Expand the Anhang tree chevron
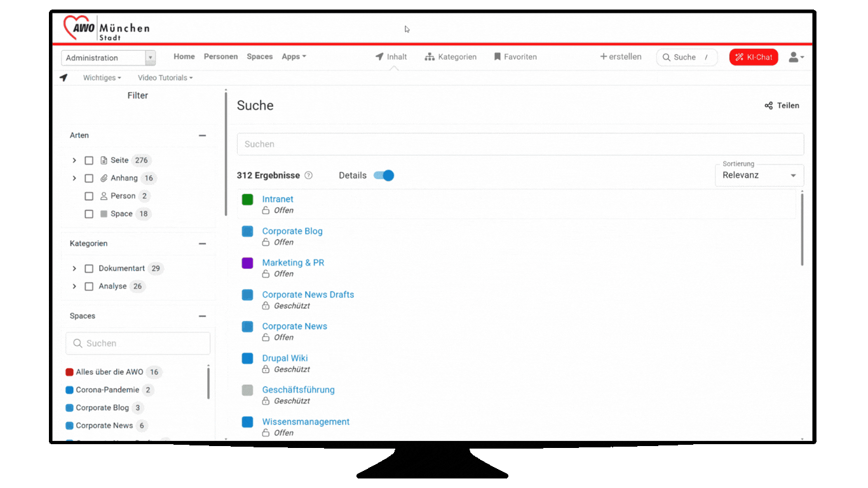 pyautogui.click(x=74, y=179)
